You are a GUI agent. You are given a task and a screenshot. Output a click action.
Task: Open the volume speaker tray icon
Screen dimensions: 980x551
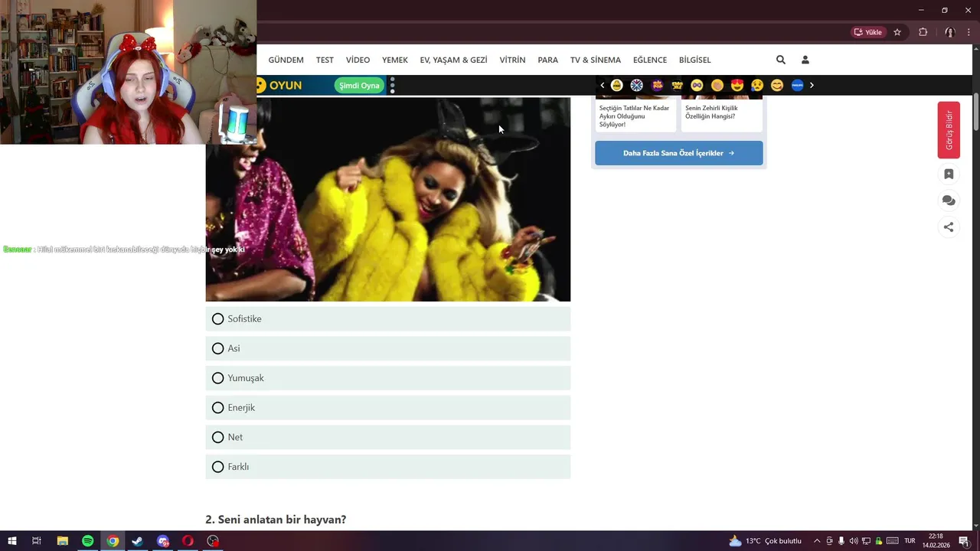pos(854,541)
